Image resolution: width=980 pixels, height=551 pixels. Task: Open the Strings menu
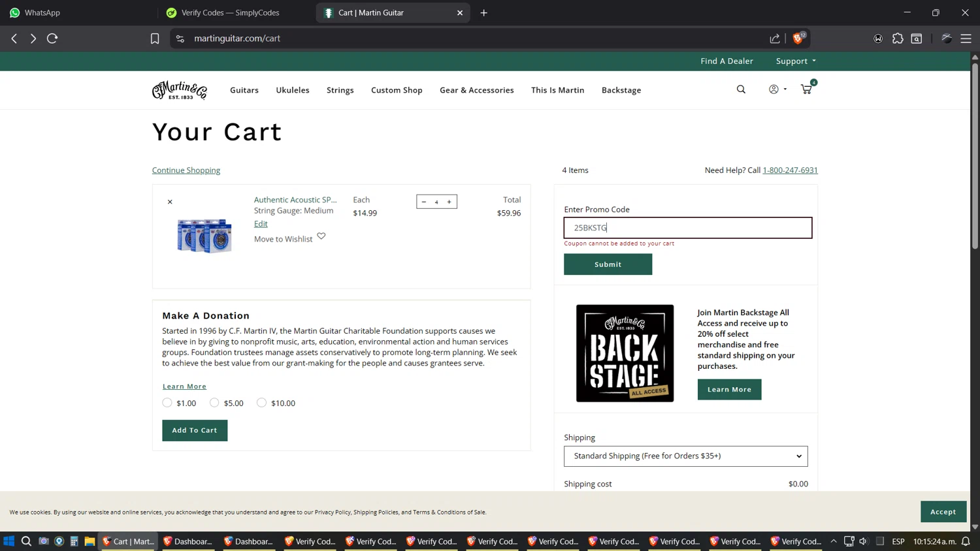(340, 90)
